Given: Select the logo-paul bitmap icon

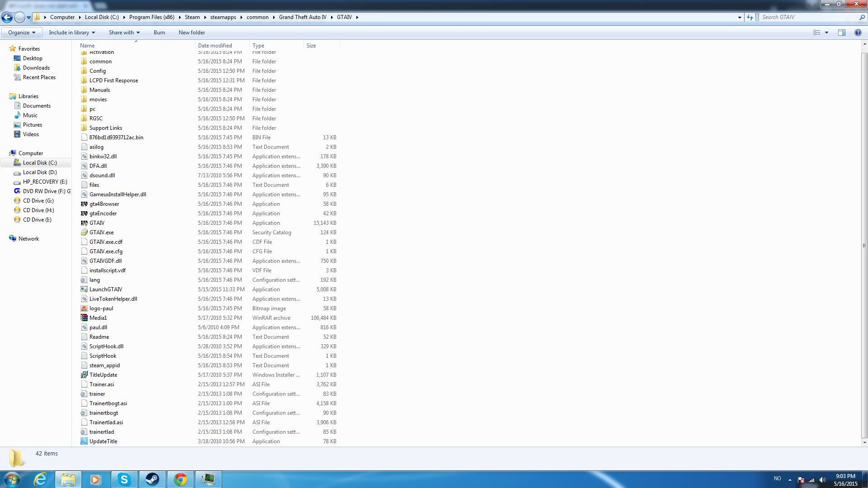Looking at the screenshot, I should pos(84,308).
